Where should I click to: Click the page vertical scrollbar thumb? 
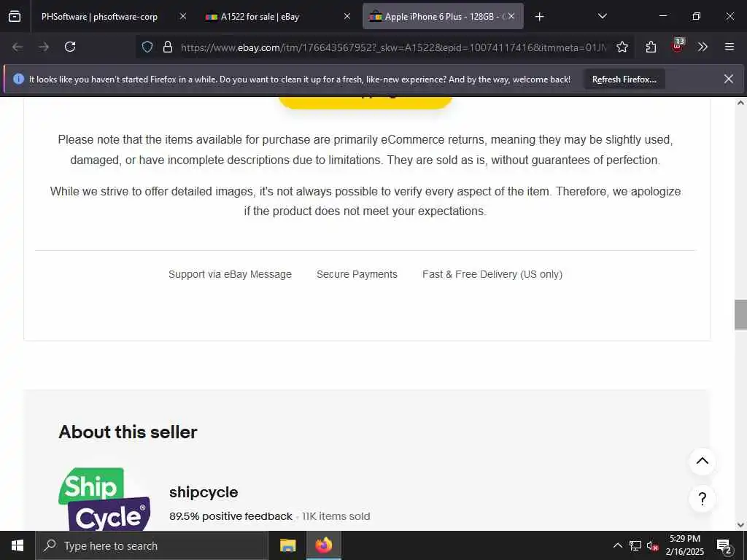point(740,314)
